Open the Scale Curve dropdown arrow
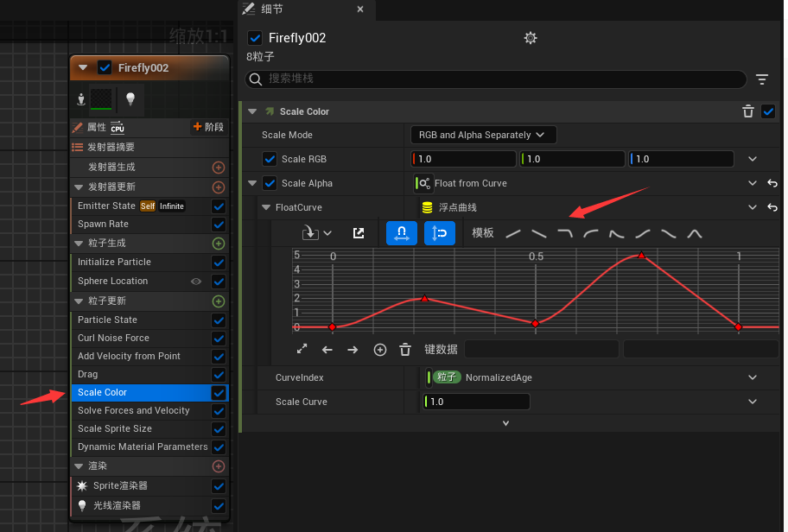 [753, 402]
